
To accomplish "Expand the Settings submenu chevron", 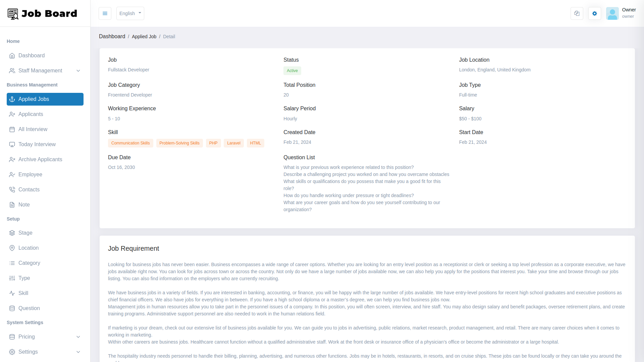I will (78, 352).
